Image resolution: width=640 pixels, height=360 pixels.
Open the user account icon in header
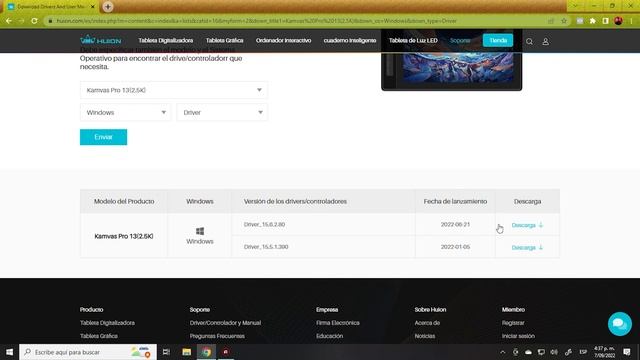coord(545,42)
